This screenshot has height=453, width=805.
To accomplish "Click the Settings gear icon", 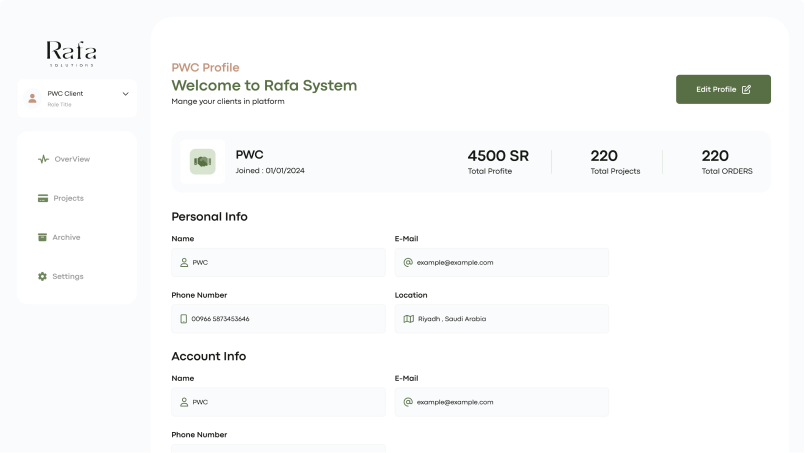I will click(x=43, y=276).
